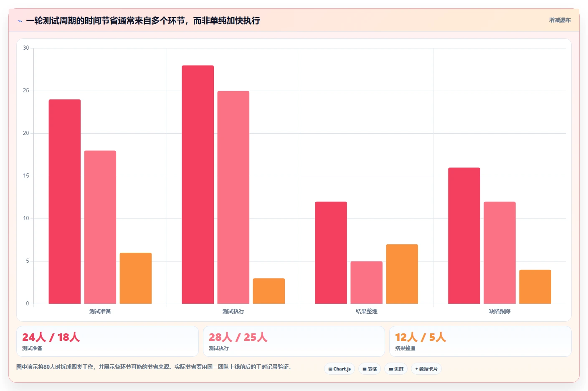Click the y-axis value 25

[x=26, y=91]
